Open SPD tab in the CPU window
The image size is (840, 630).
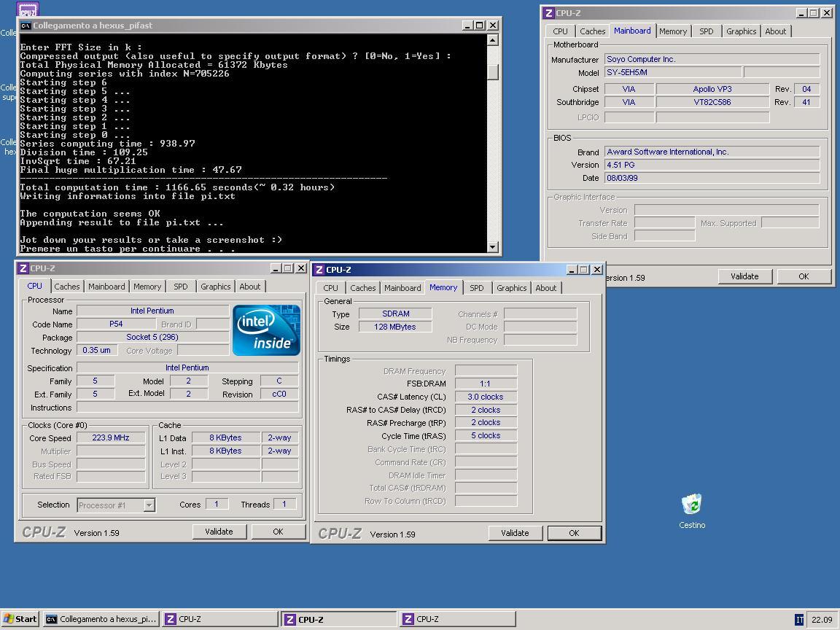(181, 287)
